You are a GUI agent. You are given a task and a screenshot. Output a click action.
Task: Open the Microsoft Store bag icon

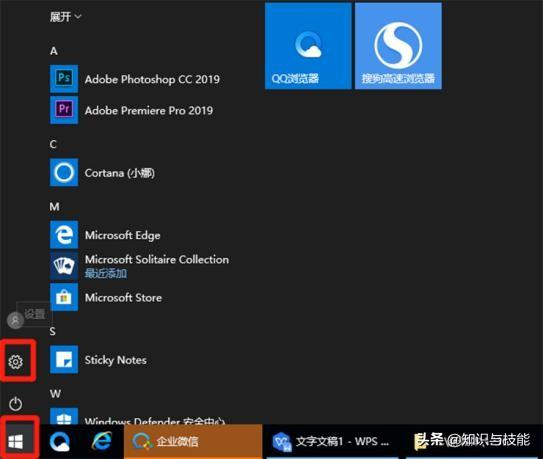click(64, 297)
